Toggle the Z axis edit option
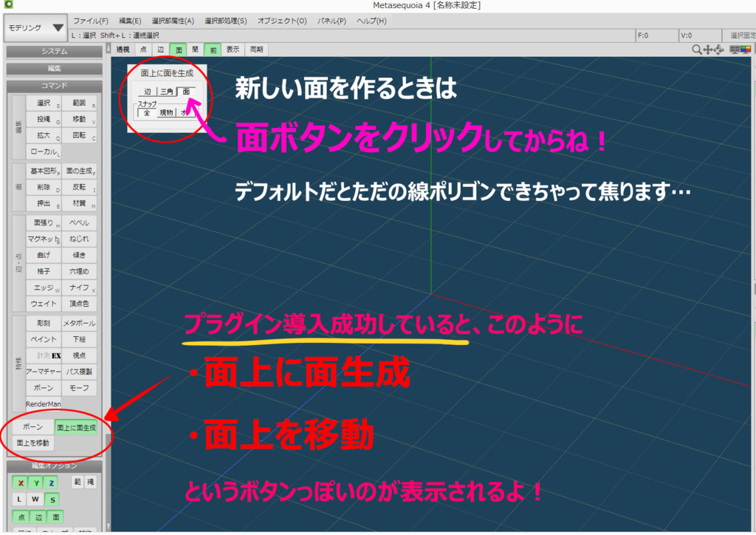756x535 pixels. 51,483
